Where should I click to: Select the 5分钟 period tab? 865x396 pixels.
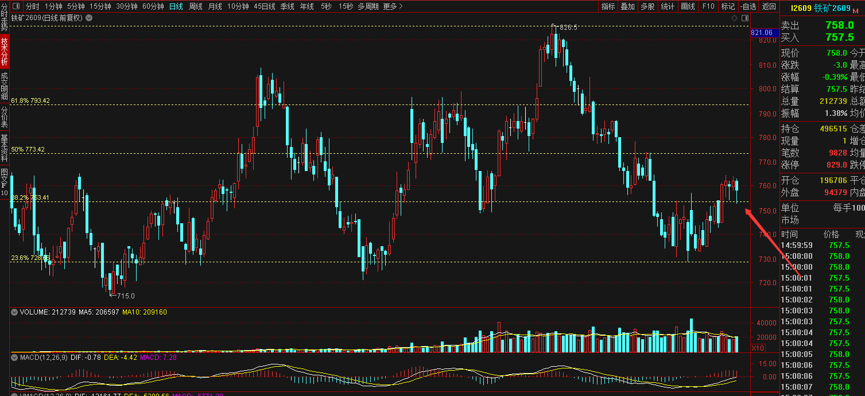click(76, 7)
